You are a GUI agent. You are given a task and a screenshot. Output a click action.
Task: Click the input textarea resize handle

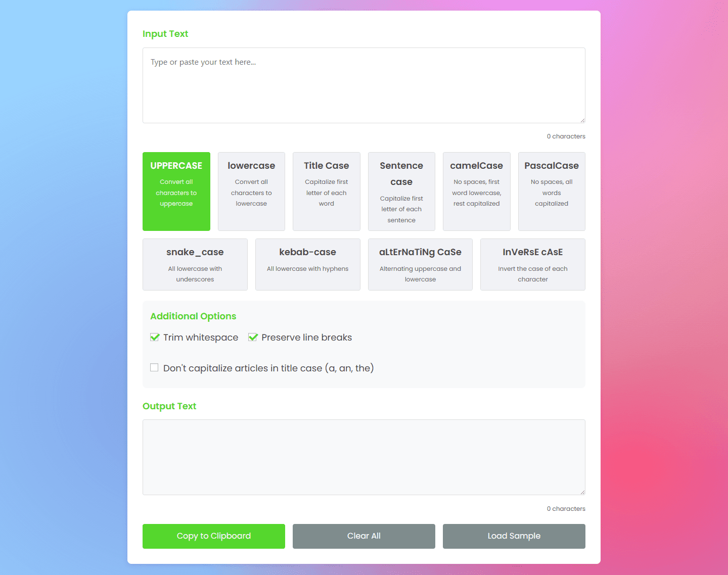(582, 120)
